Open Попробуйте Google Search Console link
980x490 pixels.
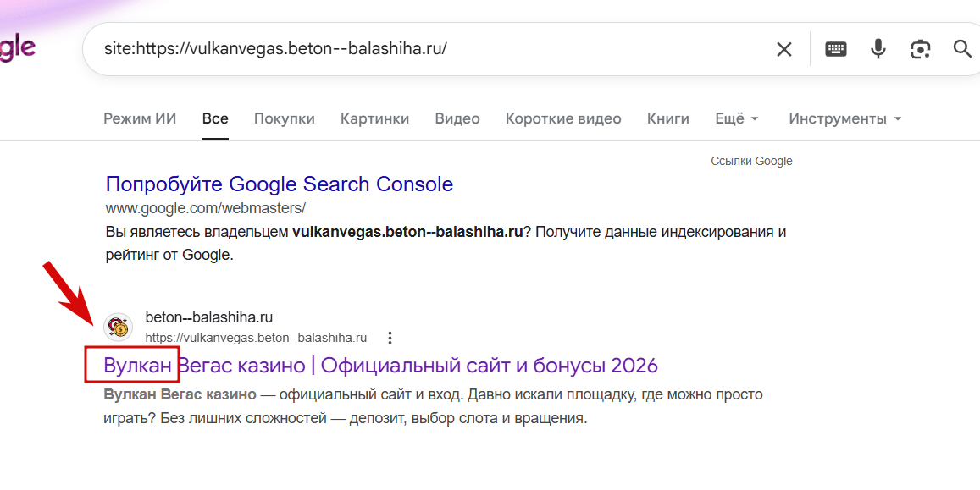click(279, 184)
